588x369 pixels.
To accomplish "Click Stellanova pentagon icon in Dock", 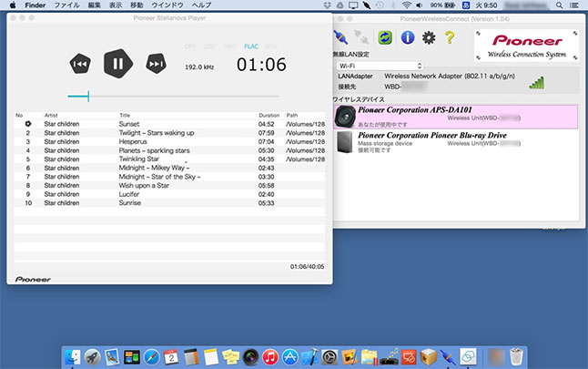I will click(468, 357).
